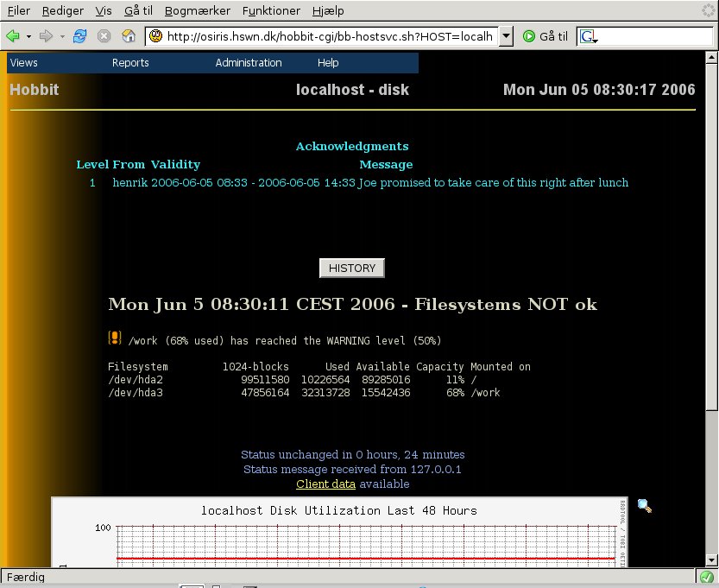Go to the Home page icon
719x588 pixels.
[x=129, y=36]
